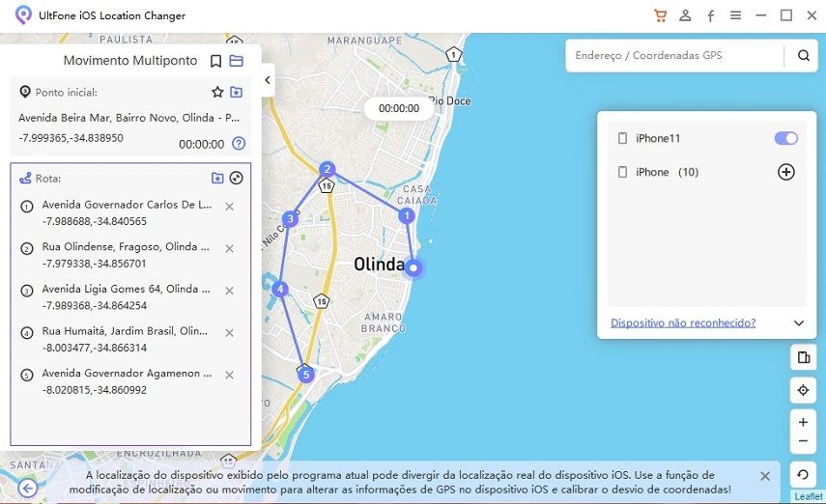Go back with the circled arrow icon
The height and width of the screenshot is (504, 826).
tap(27, 489)
